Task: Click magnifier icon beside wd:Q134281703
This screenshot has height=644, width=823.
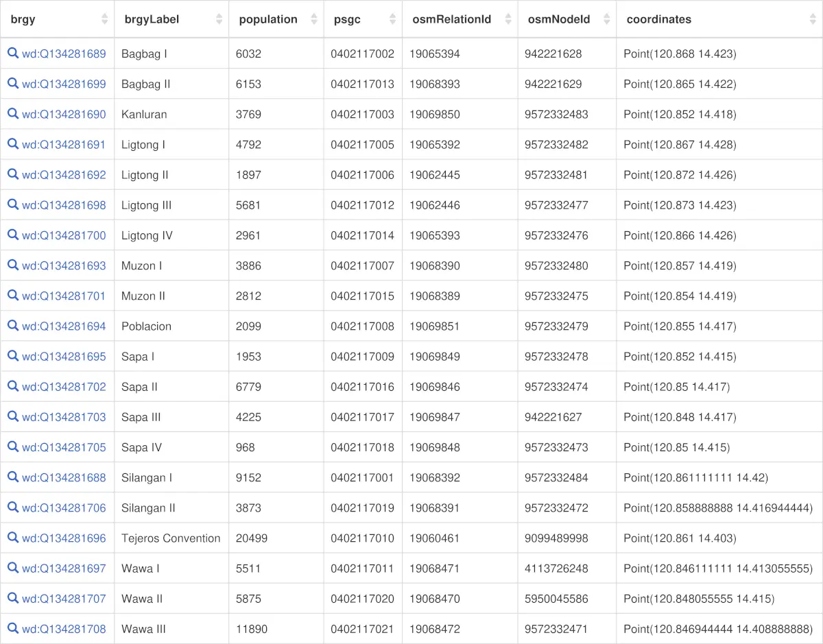Action: (x=13, y=416)
